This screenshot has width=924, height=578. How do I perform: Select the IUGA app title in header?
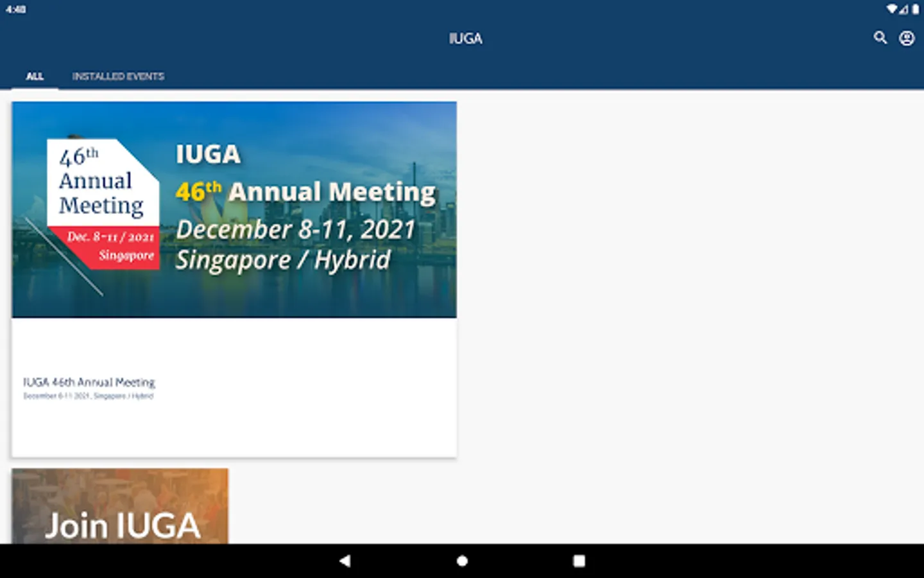click(465, 39)
